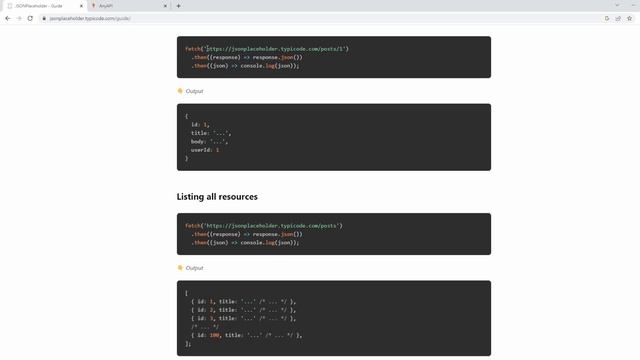The width and height of the screenshot is (640, 360).
Task: Bookmark this page with the star icon
Action: click(629, 18)
